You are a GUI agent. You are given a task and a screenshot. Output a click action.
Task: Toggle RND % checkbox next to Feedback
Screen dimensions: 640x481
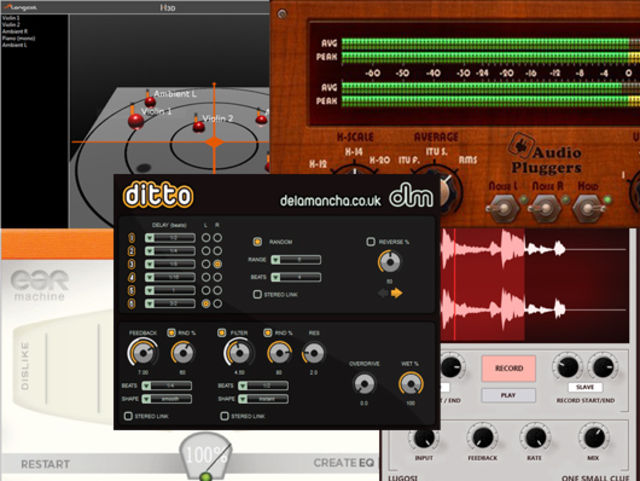[171, 333]
